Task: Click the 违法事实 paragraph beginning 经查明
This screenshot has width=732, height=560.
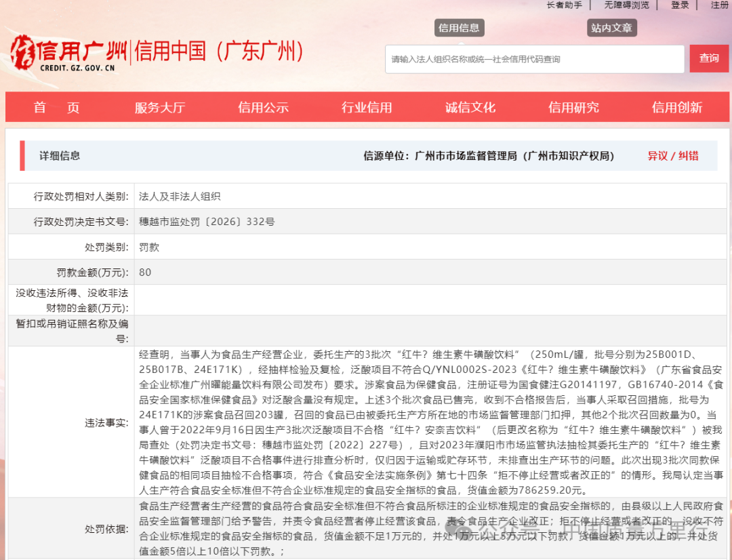Action: click(x=431, y=422)
